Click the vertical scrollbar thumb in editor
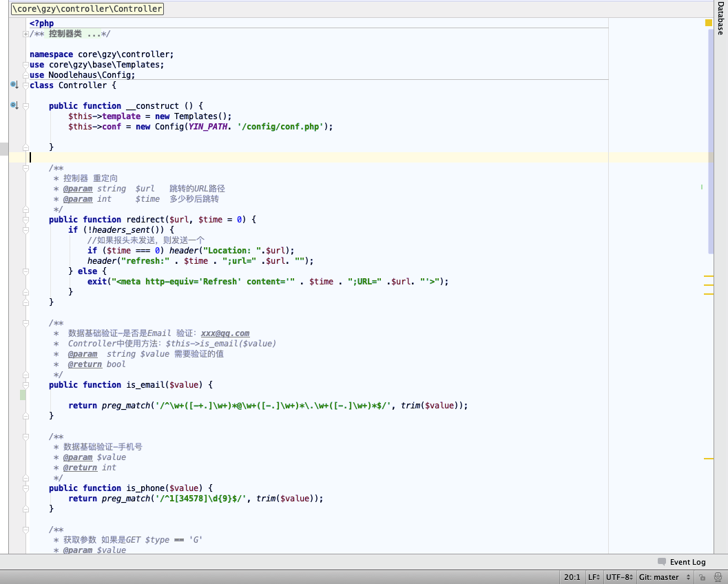Screen dimensions: 728x584 (710, 142)
